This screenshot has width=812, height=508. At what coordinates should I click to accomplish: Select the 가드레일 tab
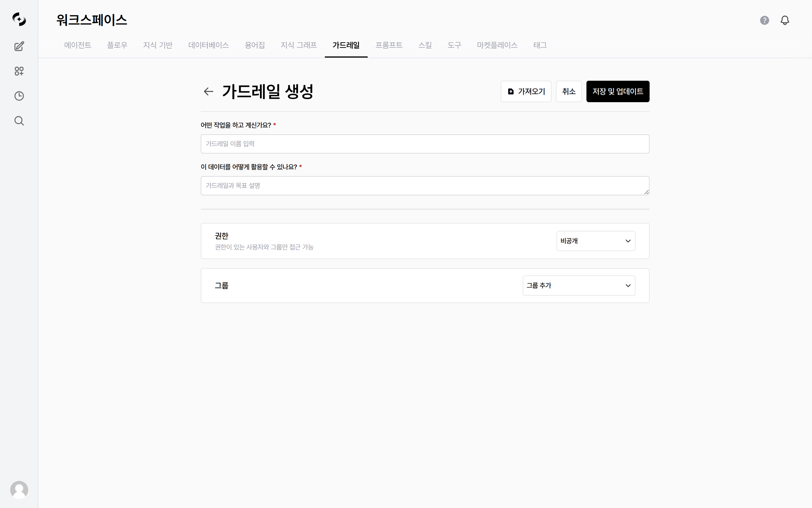[x=346, y=45]
